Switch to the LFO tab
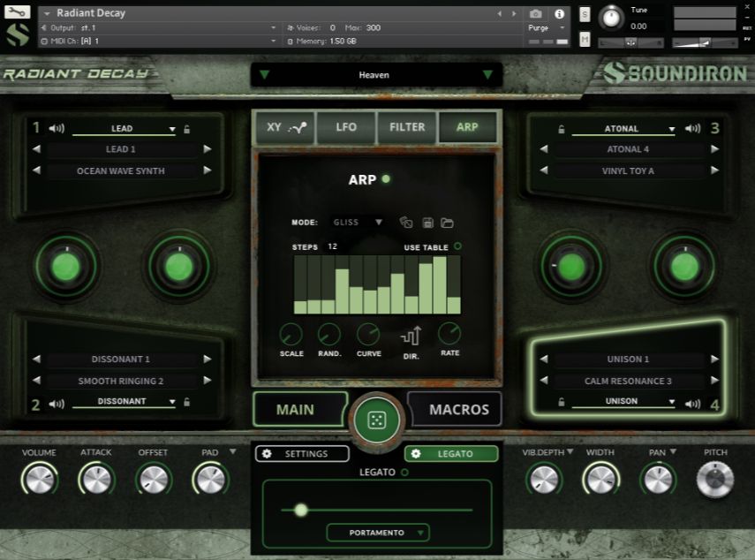This screenshot has height=560, width=755. coord(346,127)
